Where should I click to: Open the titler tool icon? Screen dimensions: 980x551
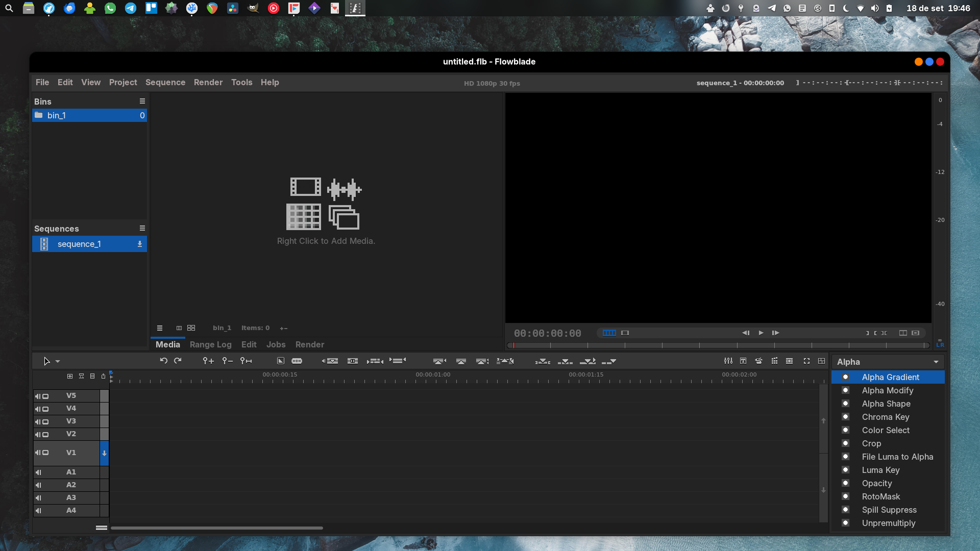(x=743, y=361)
